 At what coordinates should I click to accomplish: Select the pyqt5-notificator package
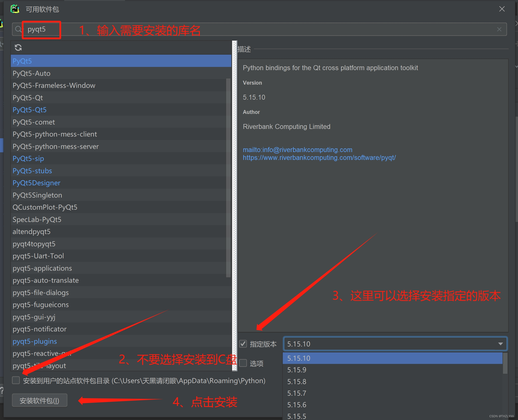click(x=121, y=329)
